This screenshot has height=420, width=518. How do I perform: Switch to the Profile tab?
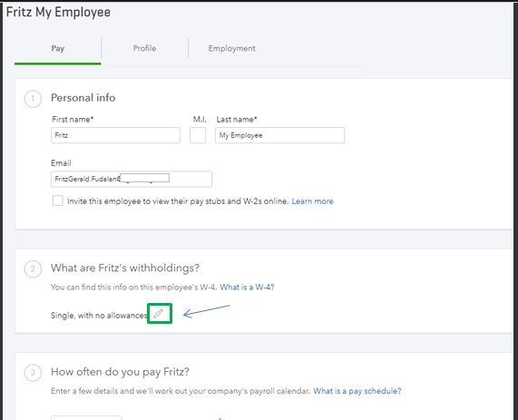145,48
